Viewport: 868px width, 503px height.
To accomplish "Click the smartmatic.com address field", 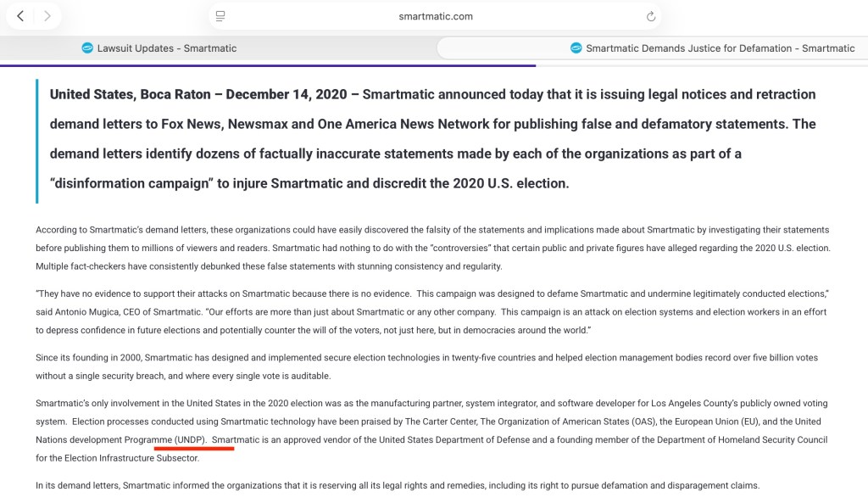I will pos(435,16).
